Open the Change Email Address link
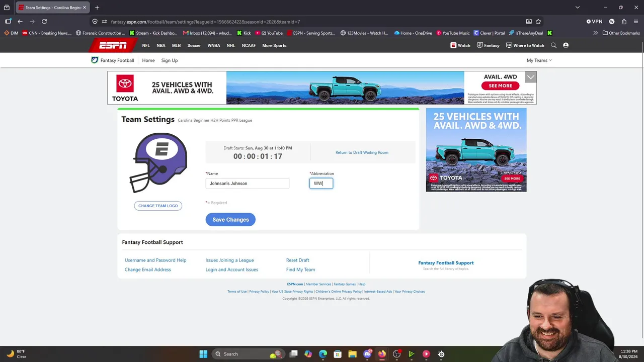Image resolution: width=644 pixels, height=362 pixels. point(148,269)
